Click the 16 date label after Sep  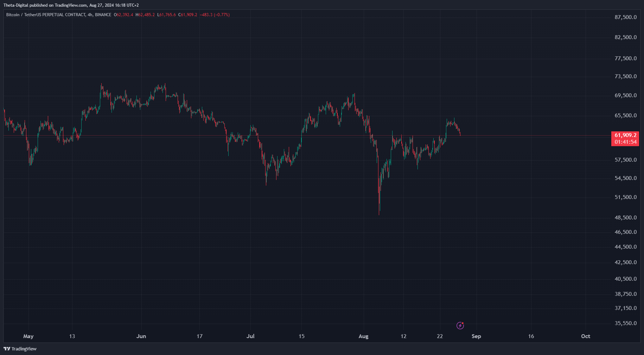coord(531,336)
